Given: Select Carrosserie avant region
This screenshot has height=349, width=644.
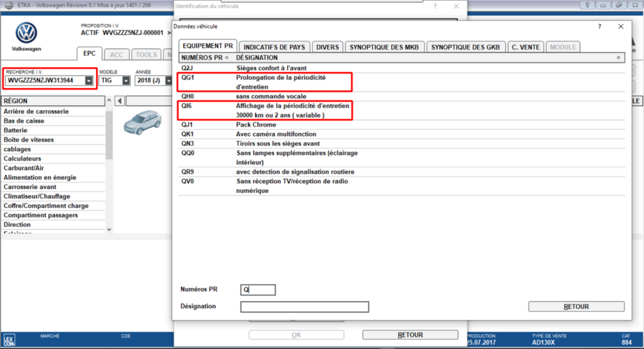Looking at the screenshot, I should (x=53, y=187).
